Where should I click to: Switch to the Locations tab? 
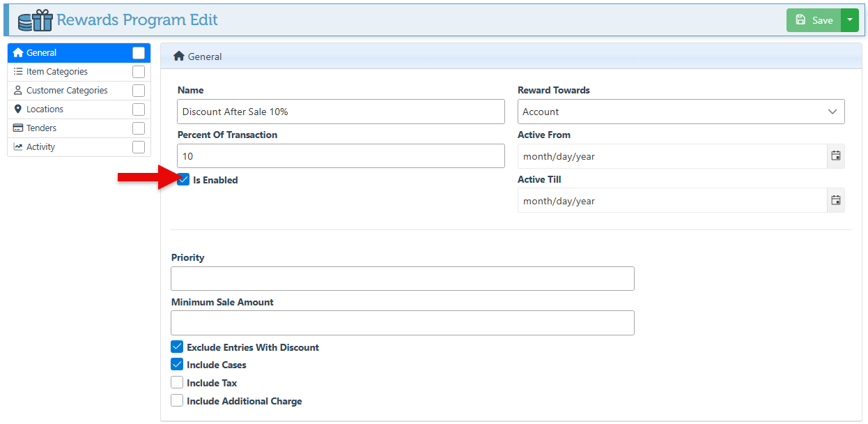(x=45, y=109)
